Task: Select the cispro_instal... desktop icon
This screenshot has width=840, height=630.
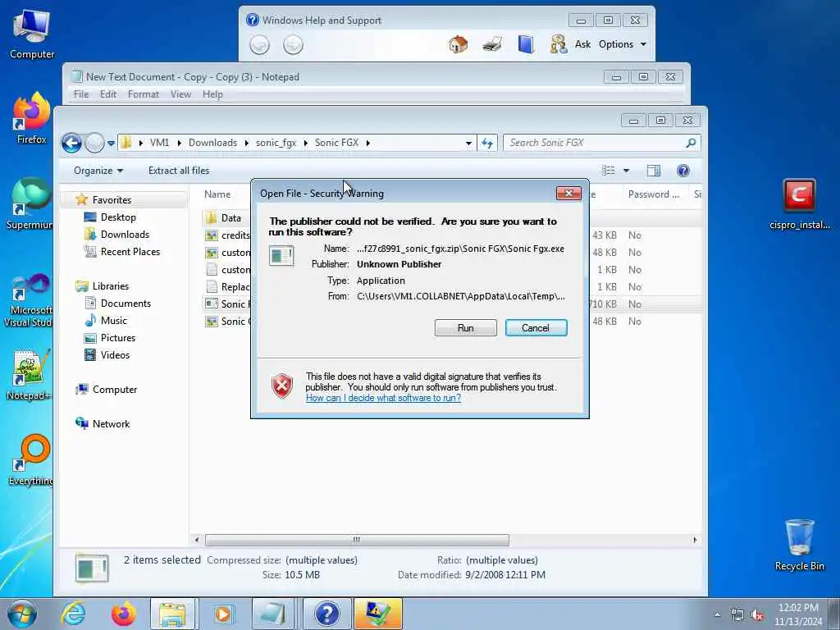Action: coord(799,204)
